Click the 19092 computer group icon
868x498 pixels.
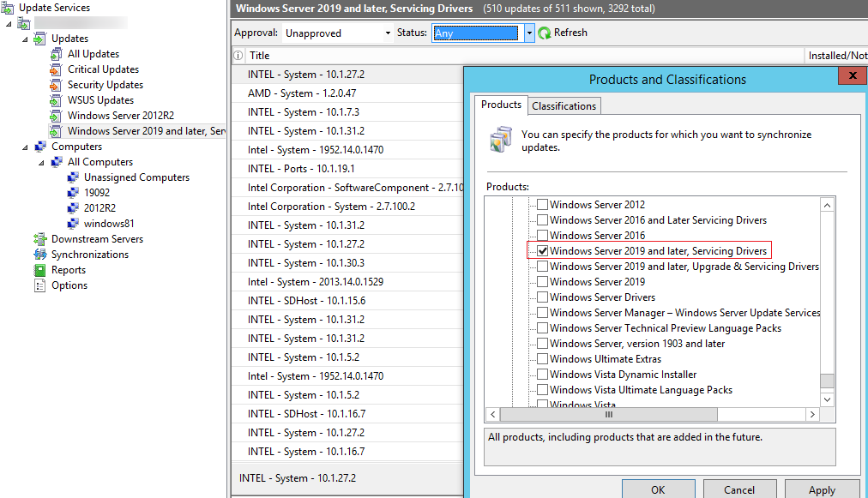point(73,193)
